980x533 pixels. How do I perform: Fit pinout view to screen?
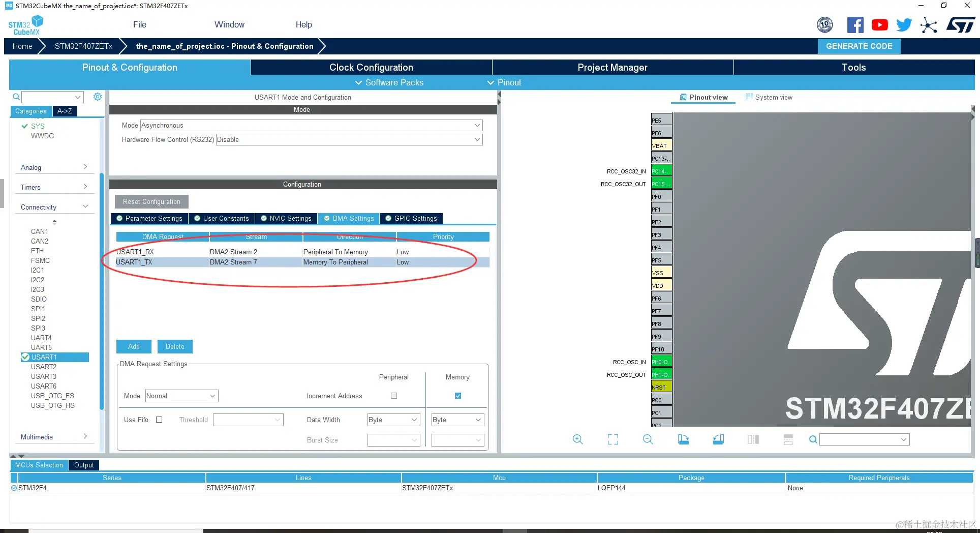click(613, 439)
